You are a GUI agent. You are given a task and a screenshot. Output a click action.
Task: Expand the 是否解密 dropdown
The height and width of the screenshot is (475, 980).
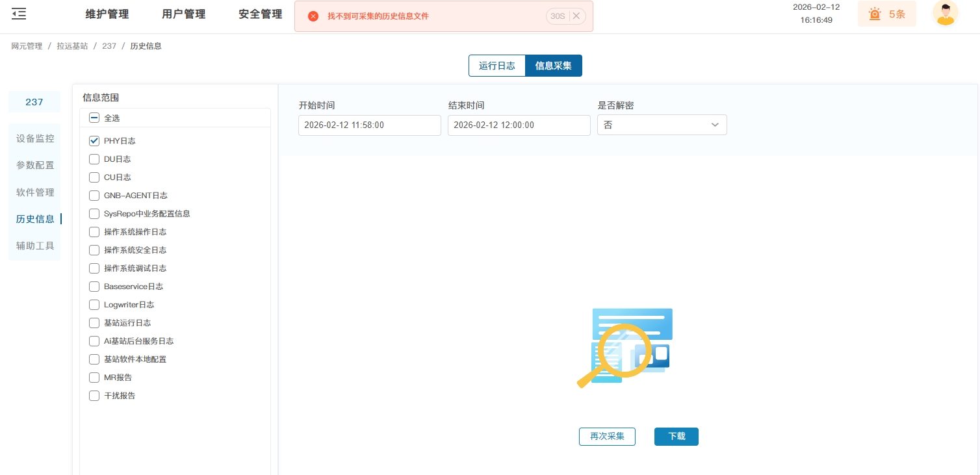662,125
